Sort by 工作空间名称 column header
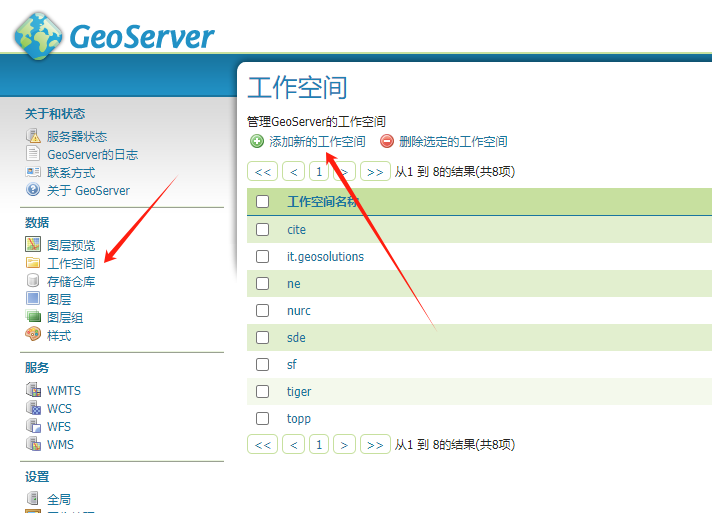Screen dimensions: 712x513 tap(323, 202)
